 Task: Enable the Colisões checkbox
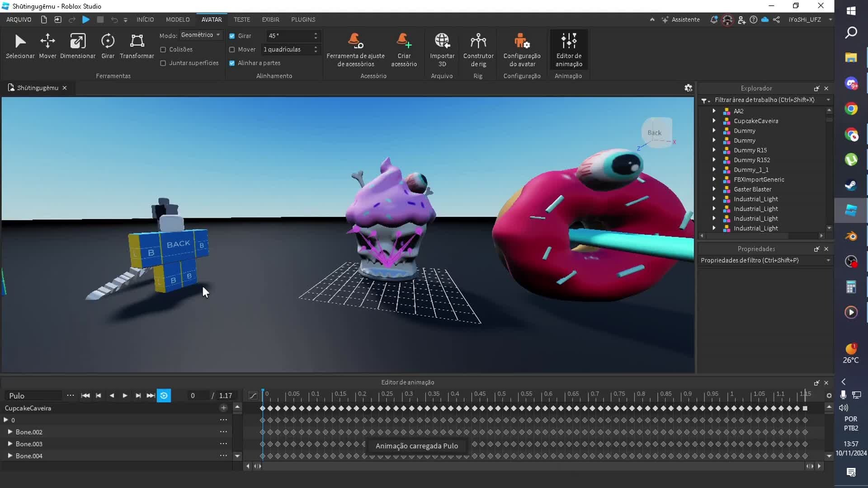click(x=163, y=49)
